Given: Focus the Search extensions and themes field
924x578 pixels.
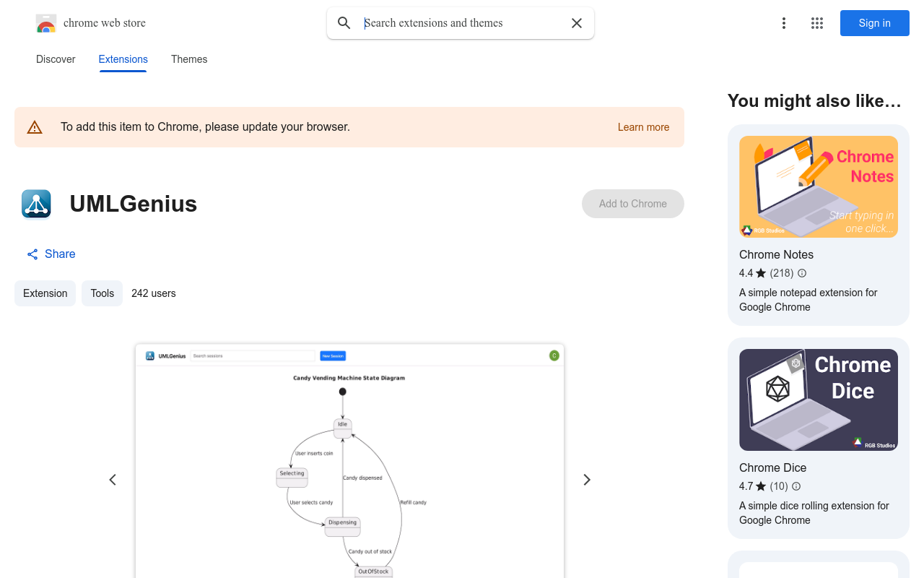Looking at the screenshot, I should pos(462,23).
